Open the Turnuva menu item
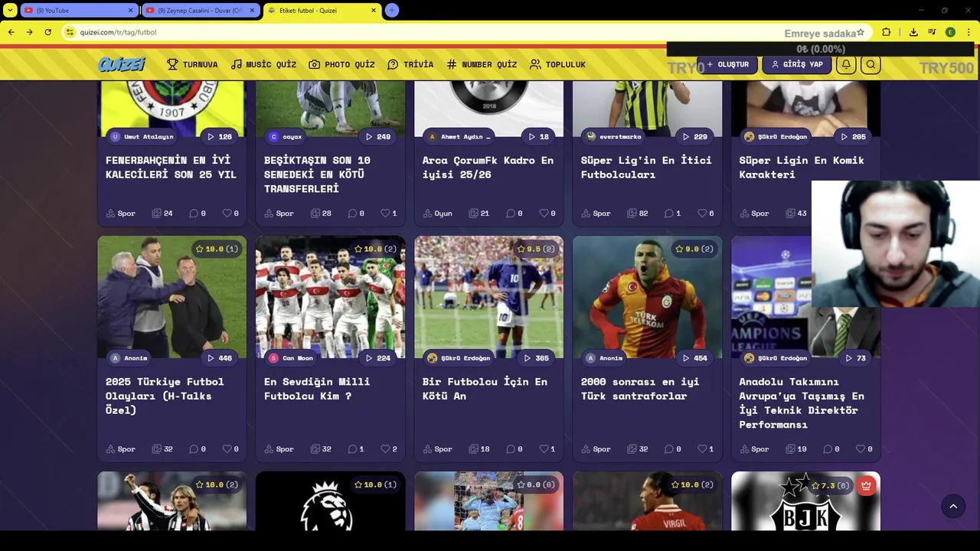 point(192,64)
